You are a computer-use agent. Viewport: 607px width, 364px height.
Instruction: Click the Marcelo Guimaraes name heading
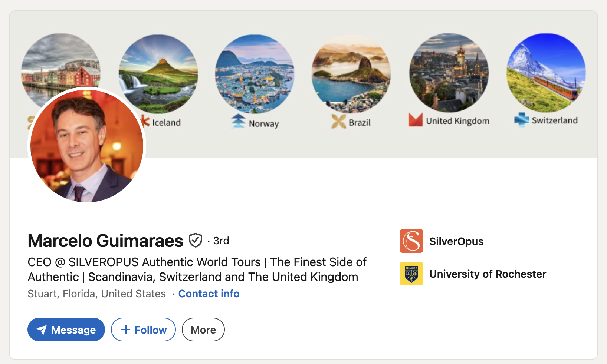pyautogui.click(x=105, y=241)
